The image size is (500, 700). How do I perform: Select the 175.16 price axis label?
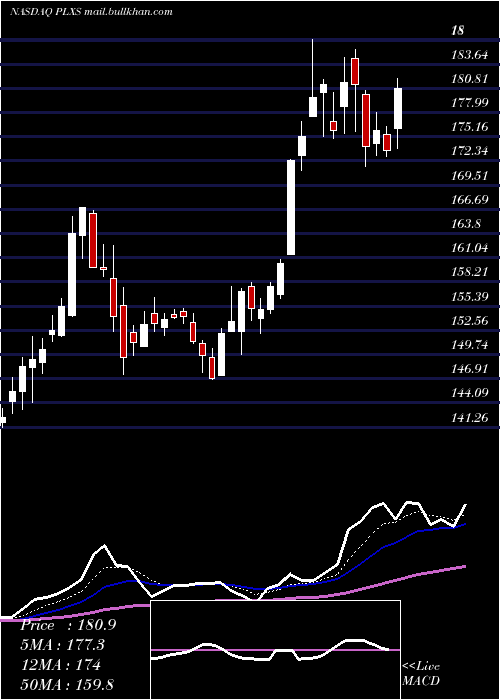pyautogui.click(x=469, y=127)
